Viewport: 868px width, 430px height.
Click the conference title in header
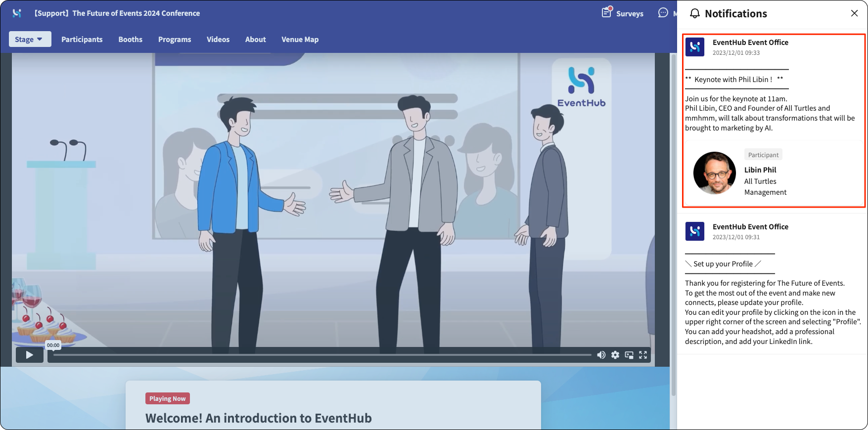click(x=117, y=13)
